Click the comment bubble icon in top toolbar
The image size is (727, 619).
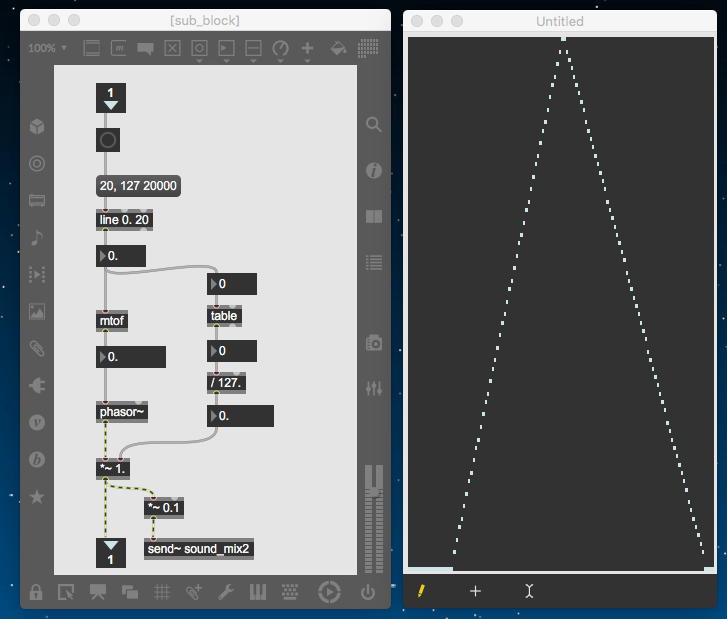(x=145, y=48)
